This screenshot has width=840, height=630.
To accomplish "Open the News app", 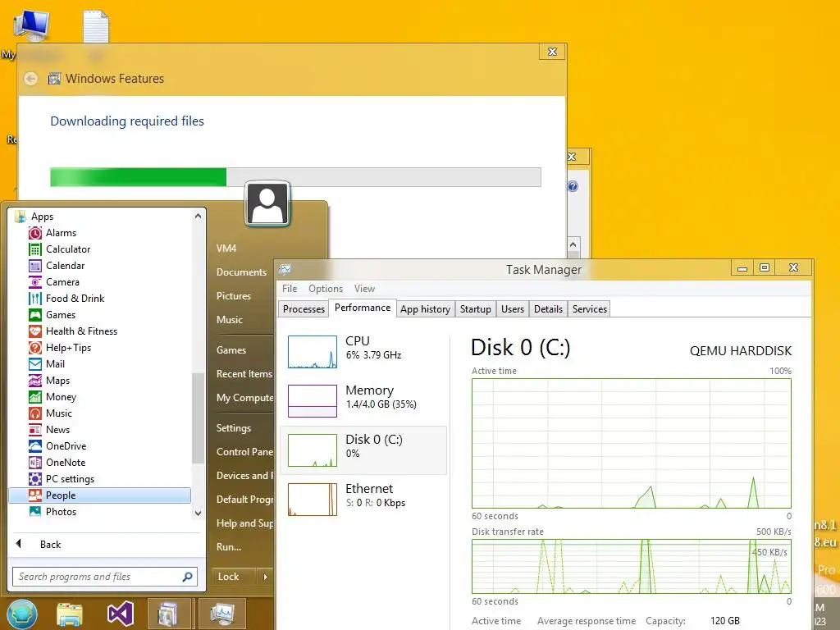I will tap(34, 430).
